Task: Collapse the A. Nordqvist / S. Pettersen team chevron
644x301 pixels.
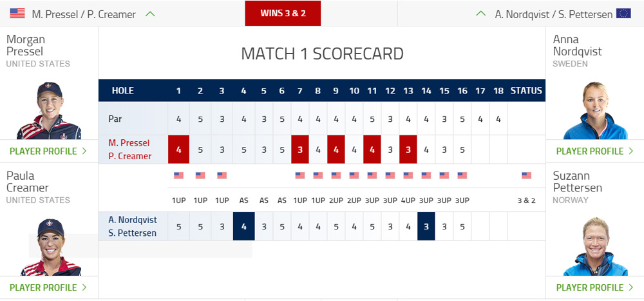Action: (x=480, y=14)
